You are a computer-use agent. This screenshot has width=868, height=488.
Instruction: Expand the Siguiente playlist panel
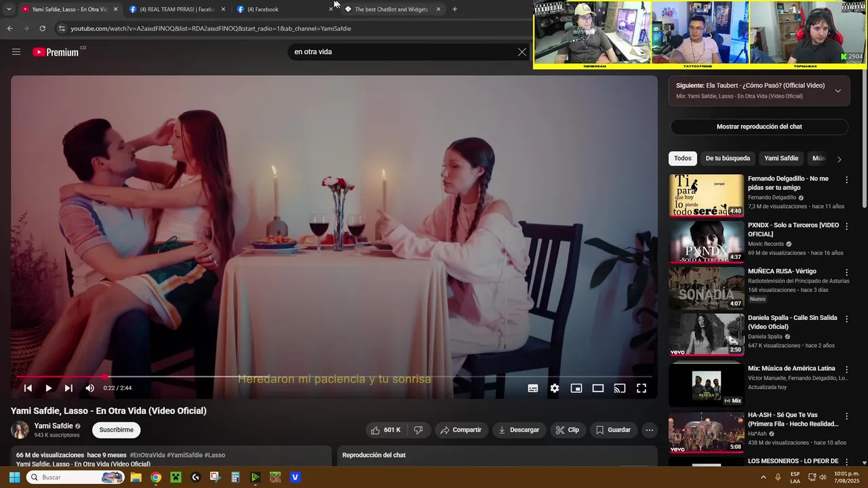(x=837, y=91)
